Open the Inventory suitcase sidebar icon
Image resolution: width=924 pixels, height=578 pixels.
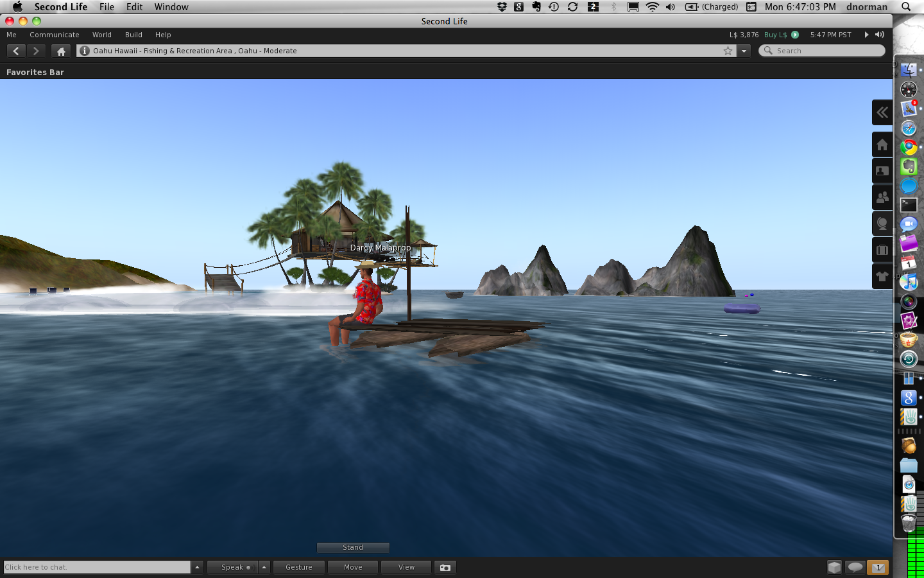tap(882, 250)
